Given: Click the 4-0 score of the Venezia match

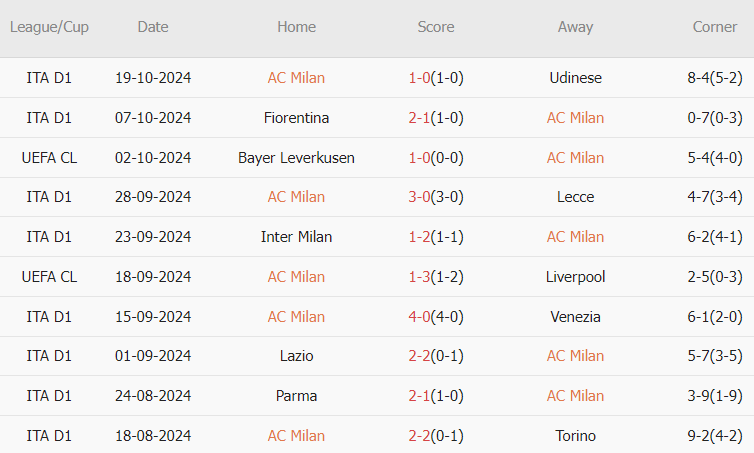Looking at the screenshot, I should point(420,317).
